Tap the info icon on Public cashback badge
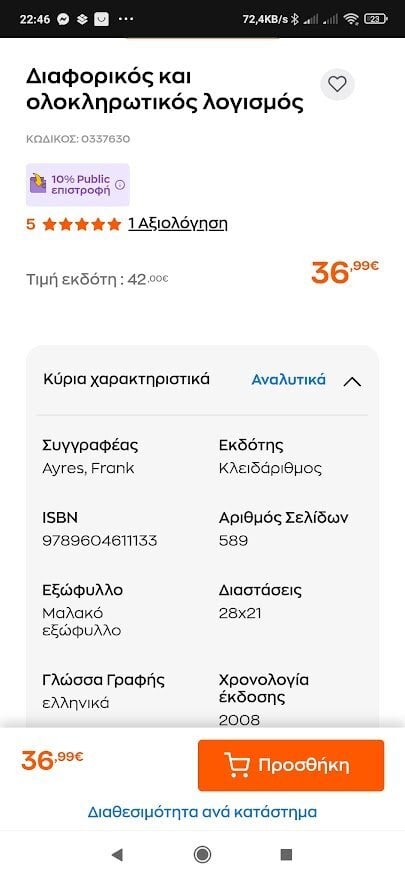This screenshot has height=879, width=405. (120, 185)
